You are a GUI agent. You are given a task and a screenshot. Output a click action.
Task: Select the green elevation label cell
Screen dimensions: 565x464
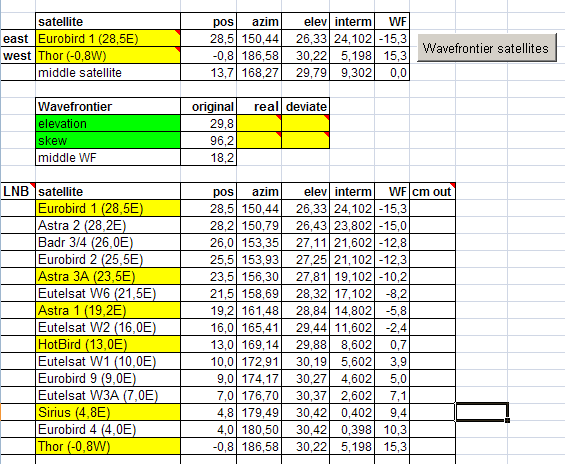coord(108,124)
